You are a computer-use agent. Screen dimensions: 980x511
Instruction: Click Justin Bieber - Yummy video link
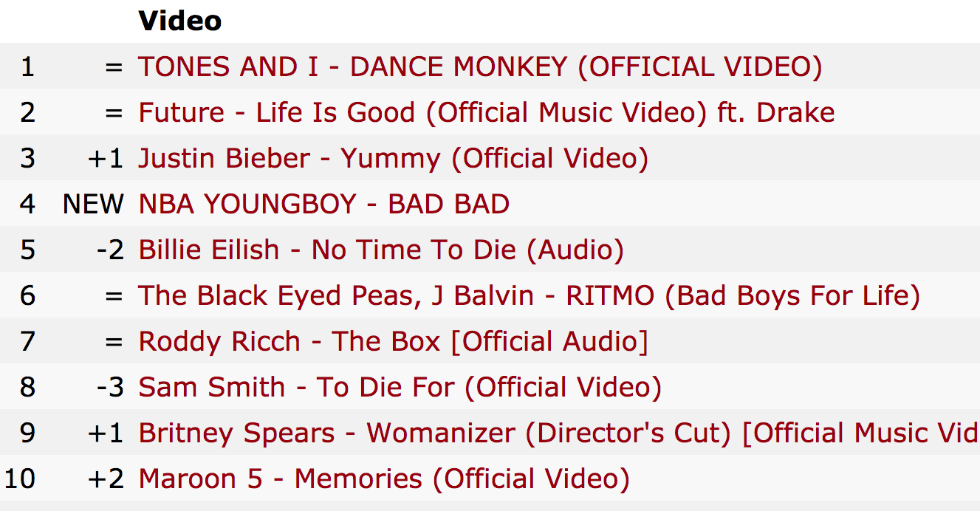tap(394, 159)
